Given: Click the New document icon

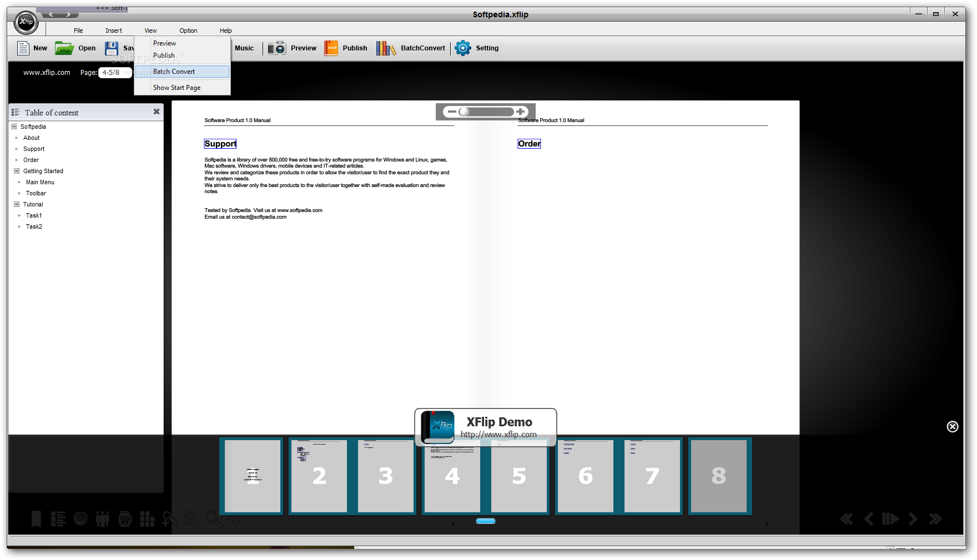Looking at the screenshot, I should point(23,48).
